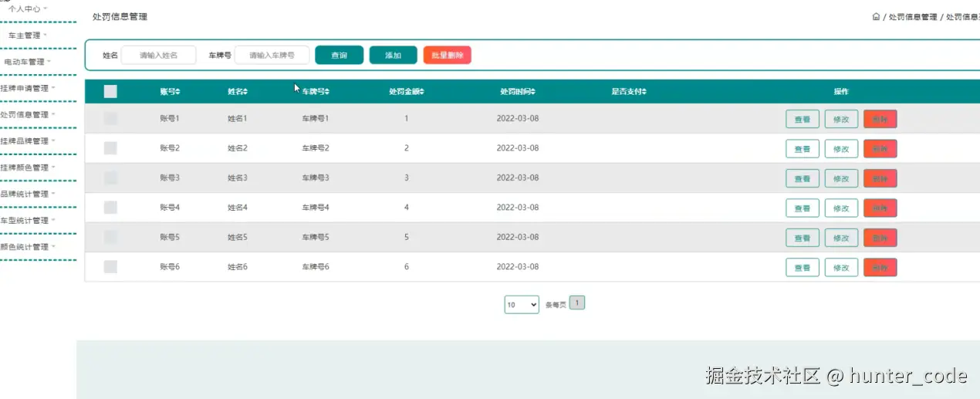
Task: Sort the table by 是否支付 column
Action: point(629,92)
